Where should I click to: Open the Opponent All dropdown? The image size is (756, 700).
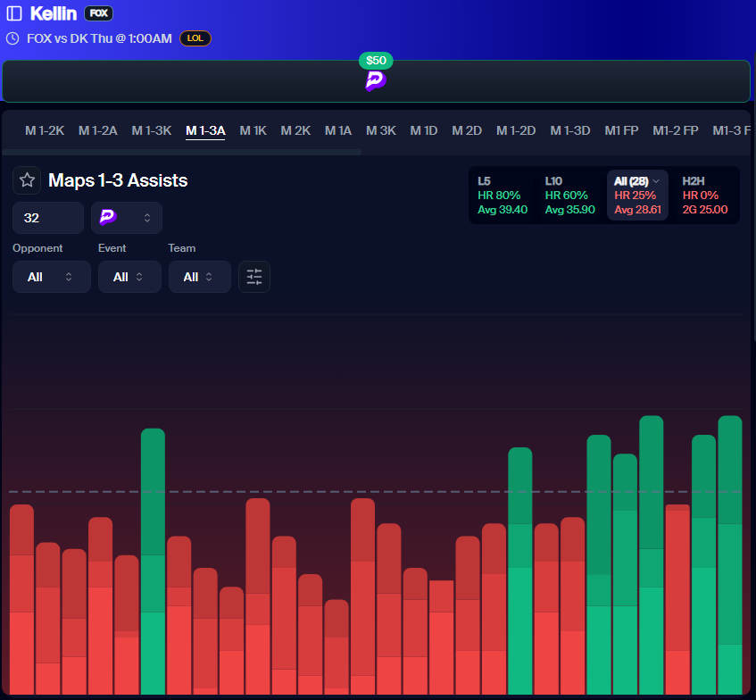coord(52,277)
